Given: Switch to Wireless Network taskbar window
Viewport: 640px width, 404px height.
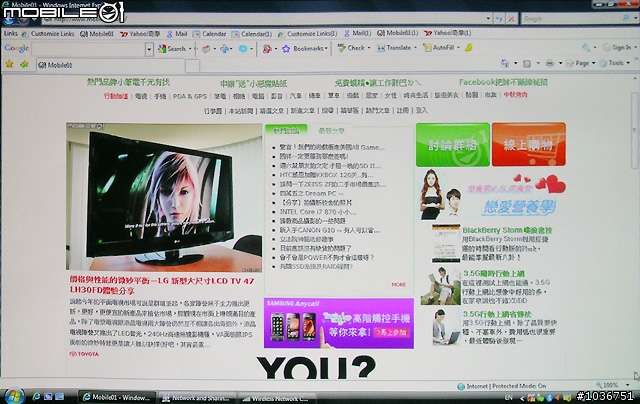Looking at the screenshot, I should click(277, 398).
